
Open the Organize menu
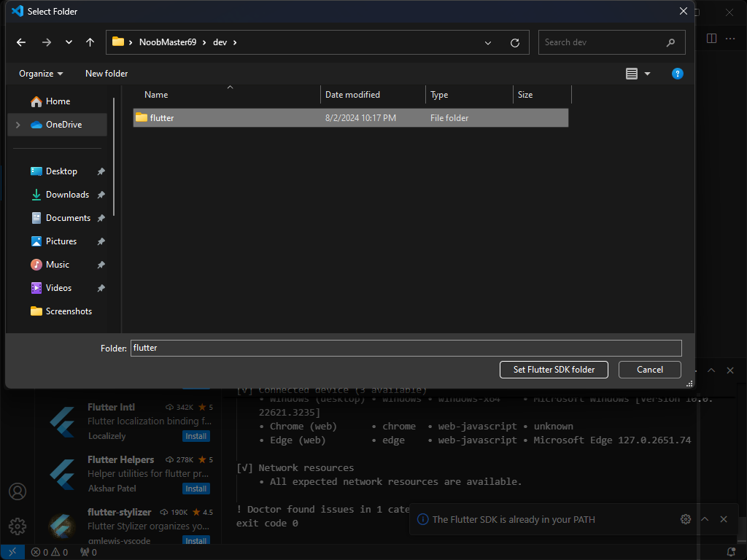41,74
